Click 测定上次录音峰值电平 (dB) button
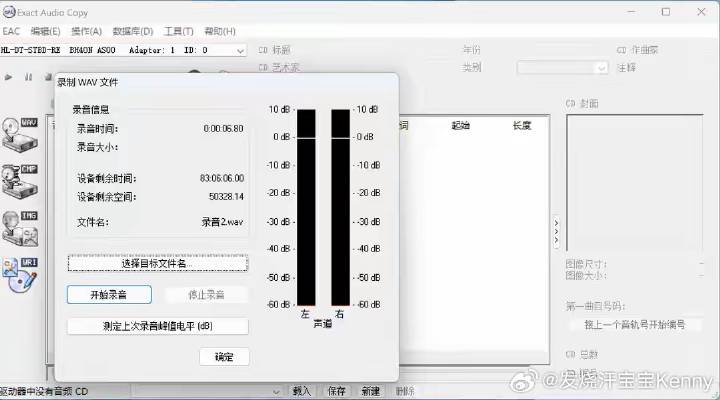Image resolution: width=720 pixels, height=400 pixels. pos(158,326)
